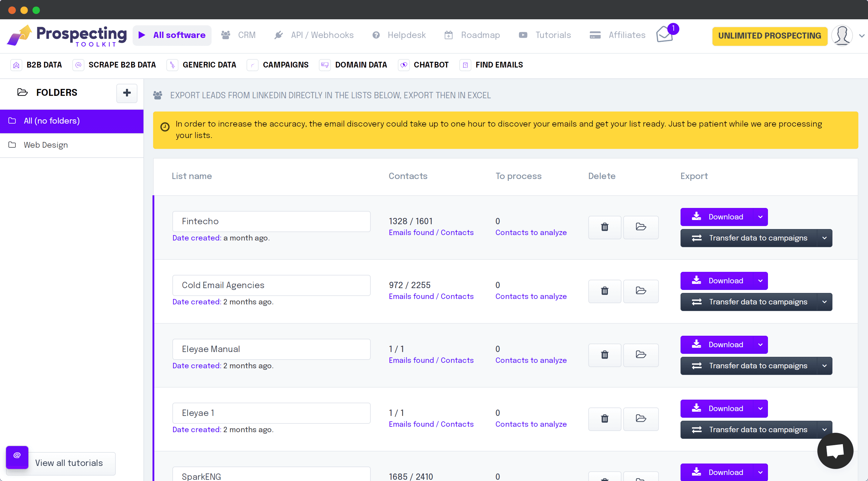Expand Download options for Eleyae Manual
868x481 pixels.
[760, 345]
